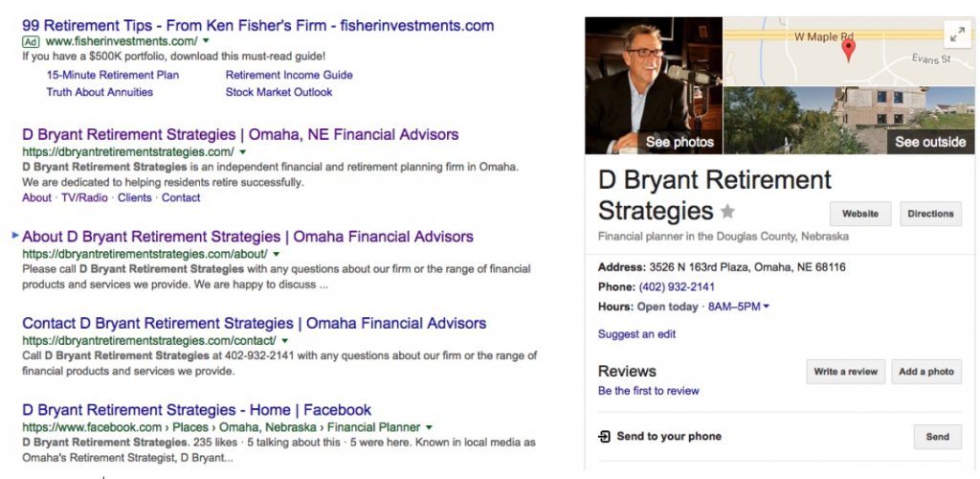Send business info with the Send button

[x=938, y=437]
